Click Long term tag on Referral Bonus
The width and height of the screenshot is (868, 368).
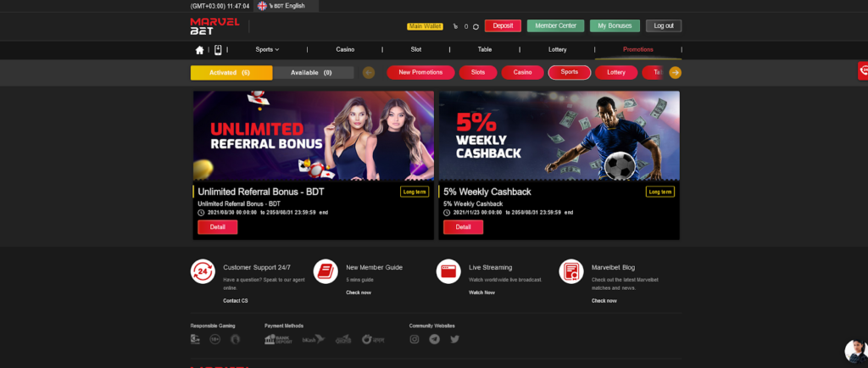[415, 192]
